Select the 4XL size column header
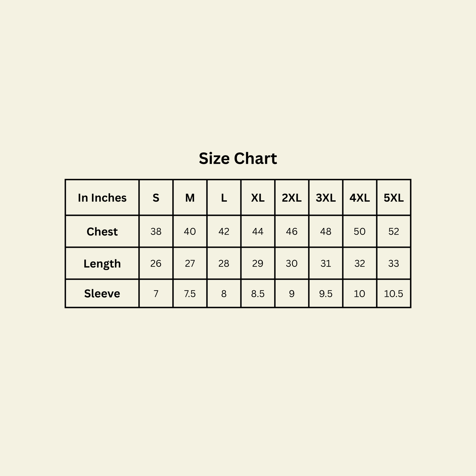 (x=359, y=198)
